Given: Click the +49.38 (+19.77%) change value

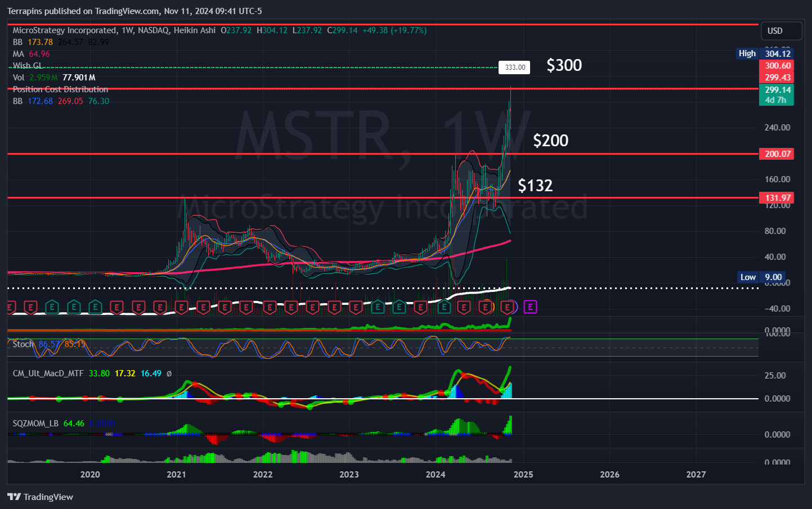Looking at the screenshot, I should [394, 30].
